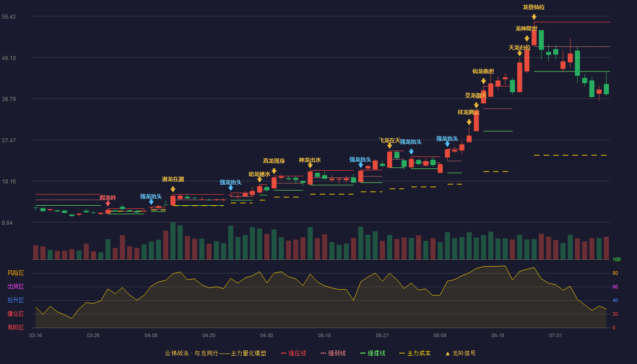
Task: Click the 建仓区 zone label
Action: [15, 314]
